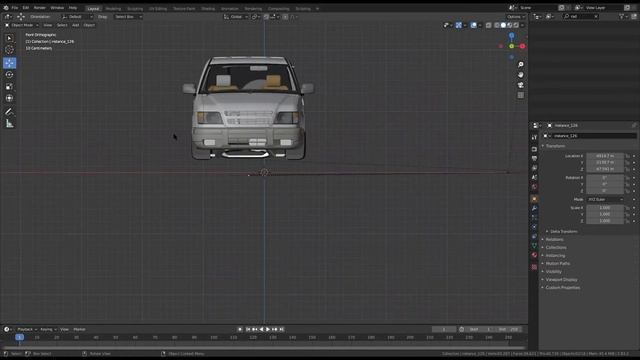Open the Output properties tab

[x=534, y=158]
